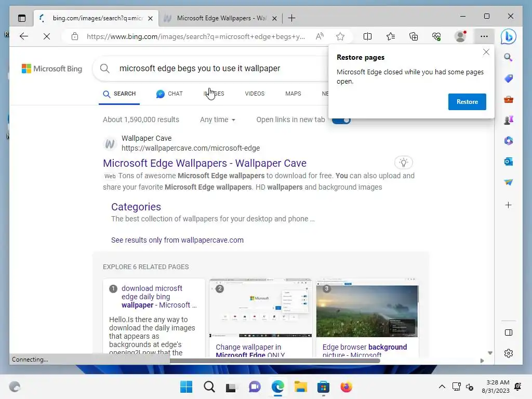Open sidebar Outlook icon

coord(508,162)
